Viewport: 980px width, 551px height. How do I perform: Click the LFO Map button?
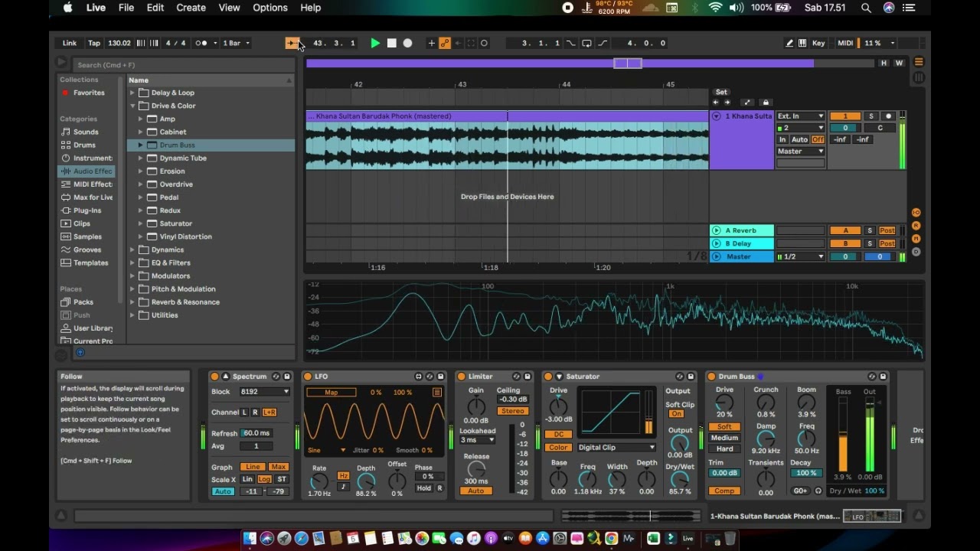pyautogui.click(x=331, y=393)
